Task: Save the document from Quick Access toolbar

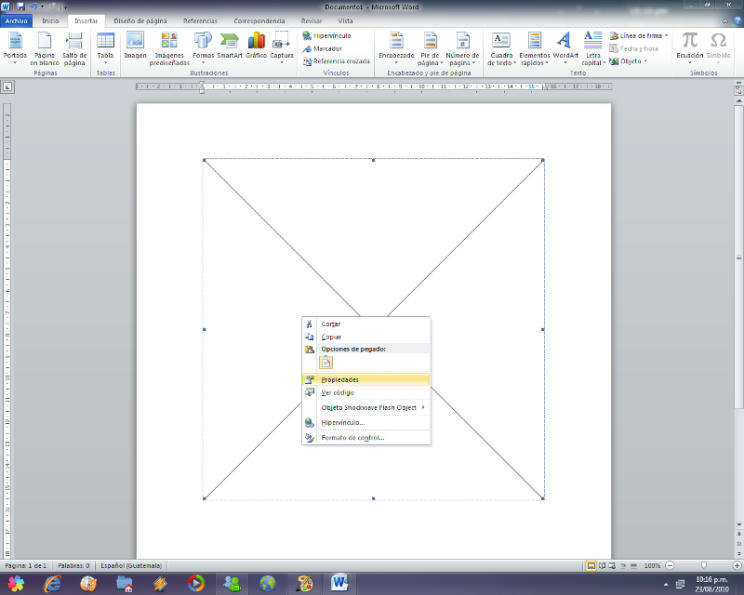Action: [20, 7]
